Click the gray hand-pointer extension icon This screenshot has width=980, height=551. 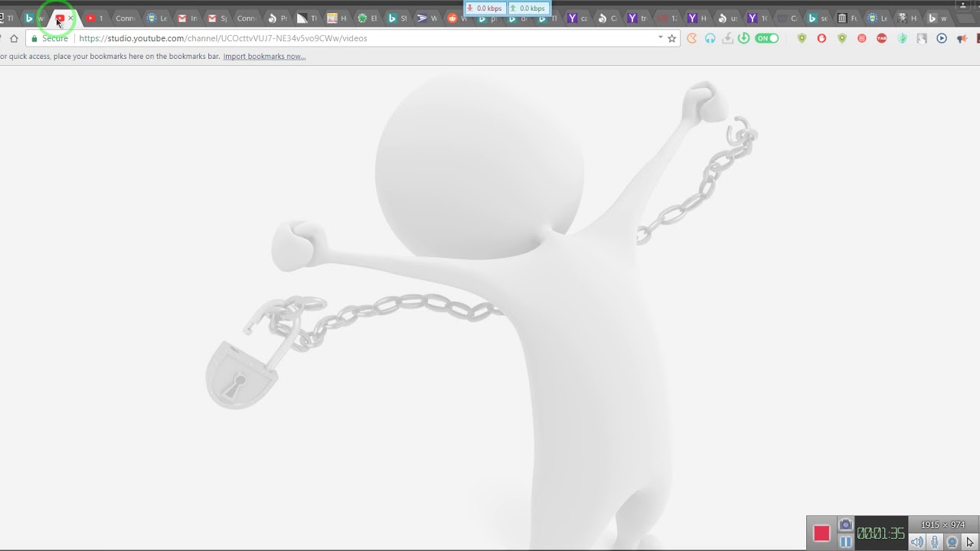[x=922, y=38]
